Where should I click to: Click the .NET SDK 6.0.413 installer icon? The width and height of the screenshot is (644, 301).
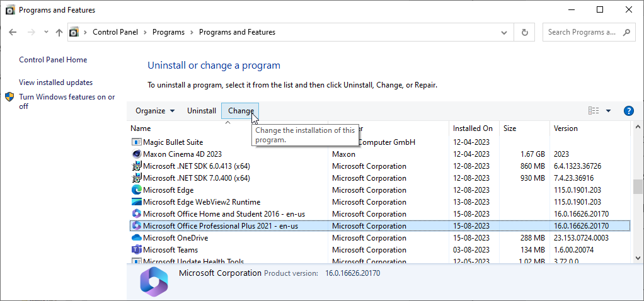click(x=136, y=166)
